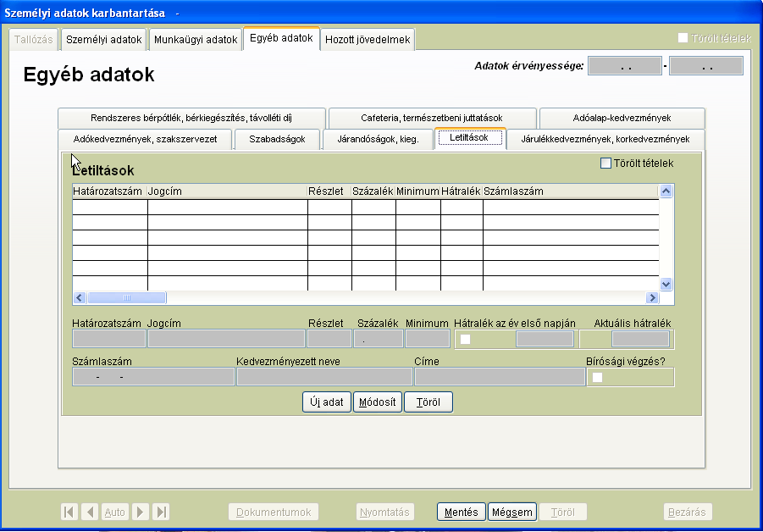The width and height of the screenshot is (763, 532).
Task: Click the Aktuális hátralék input field
Action: pos(640,339)
